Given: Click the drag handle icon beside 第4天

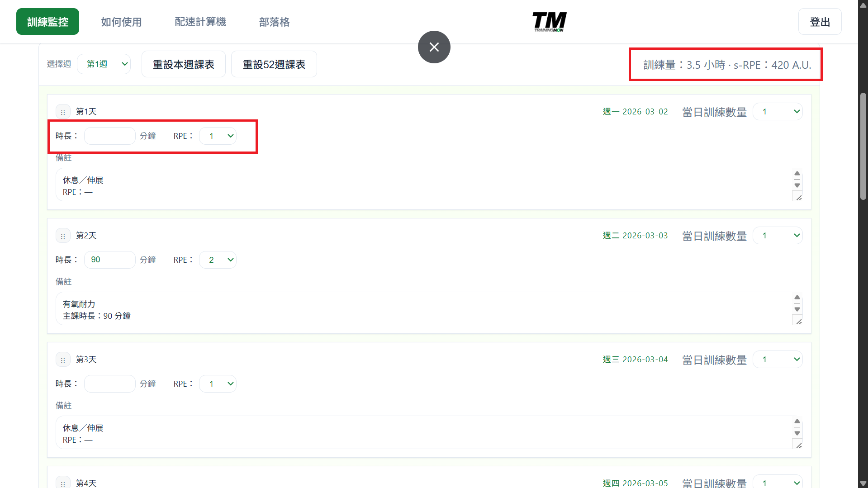Looking at the screenshot, I should [63, 483].
